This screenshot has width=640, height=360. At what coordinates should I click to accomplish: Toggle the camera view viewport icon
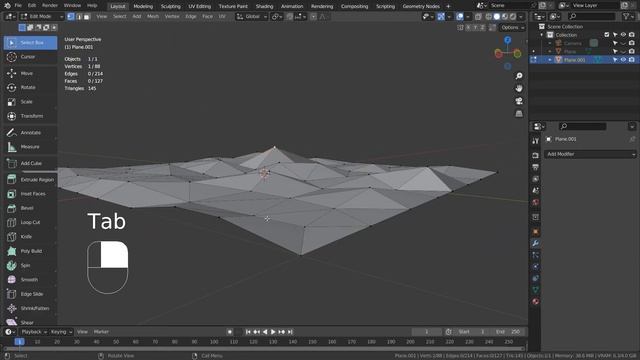coord(519,101)
